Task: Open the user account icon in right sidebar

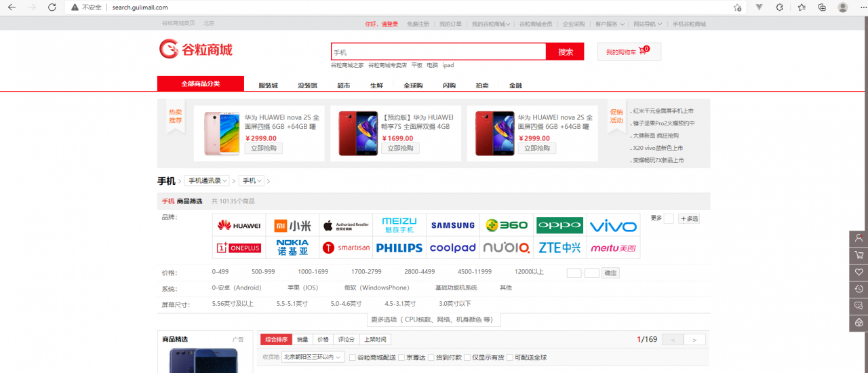Action: 859,239
